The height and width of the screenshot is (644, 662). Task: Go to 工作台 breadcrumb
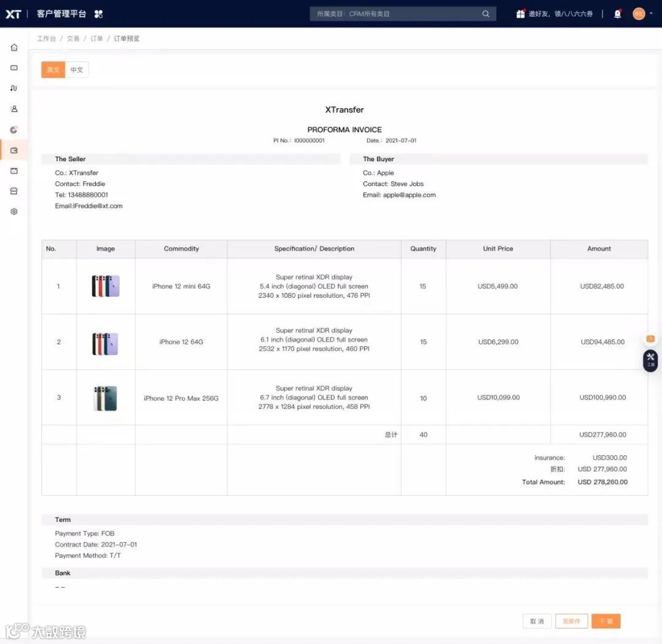(46, 39)
